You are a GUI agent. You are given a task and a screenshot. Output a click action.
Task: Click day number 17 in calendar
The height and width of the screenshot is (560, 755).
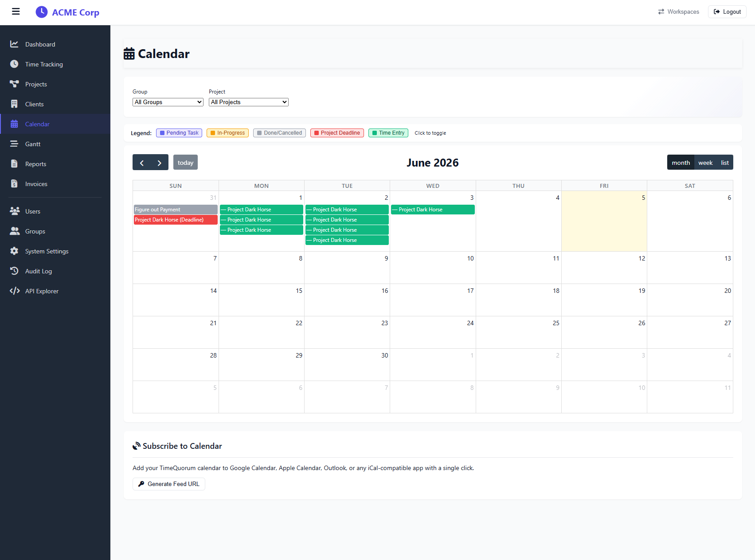tap(470, 291)
